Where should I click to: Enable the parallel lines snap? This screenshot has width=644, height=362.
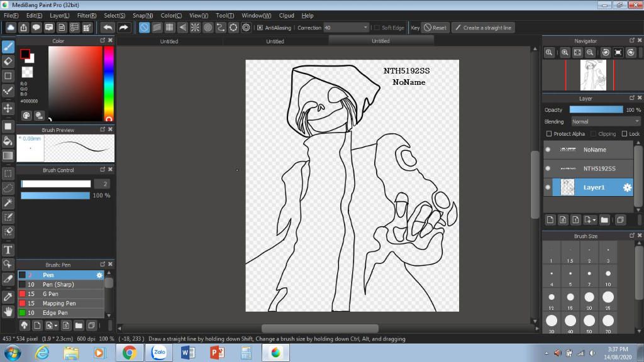pyautogui.click(x=157, y=28)
